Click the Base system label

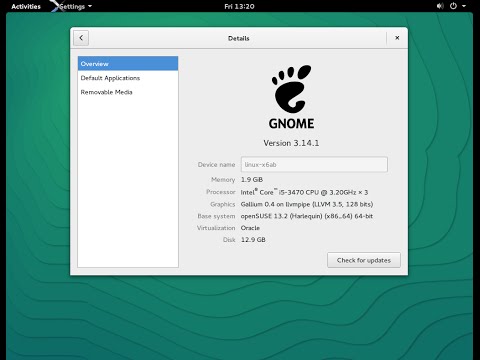pos(216,216)
